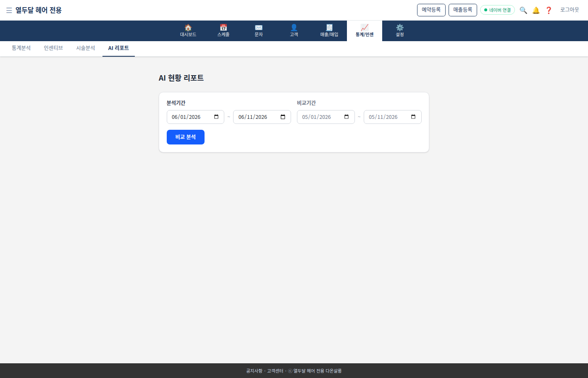Image resolution: width=588 pixels, height=378 pixels.
Task: Open the 문자 envelope icon
Action: (x=259, y=27)
